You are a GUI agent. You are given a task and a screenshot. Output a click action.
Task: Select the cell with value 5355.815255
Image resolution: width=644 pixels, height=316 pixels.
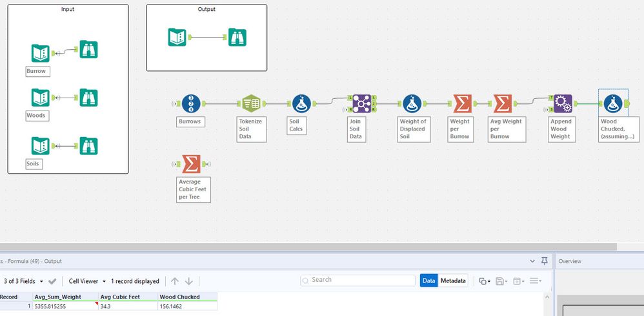(66, 306)
